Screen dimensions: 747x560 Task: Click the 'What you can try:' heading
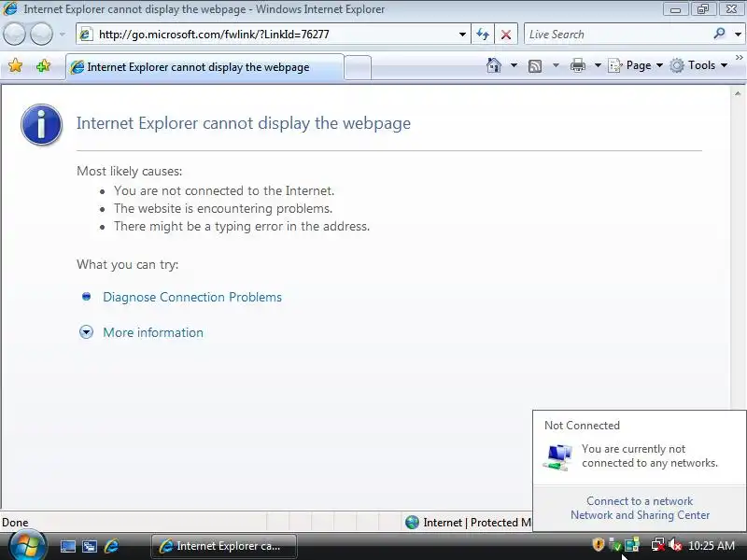pos(128,264)
